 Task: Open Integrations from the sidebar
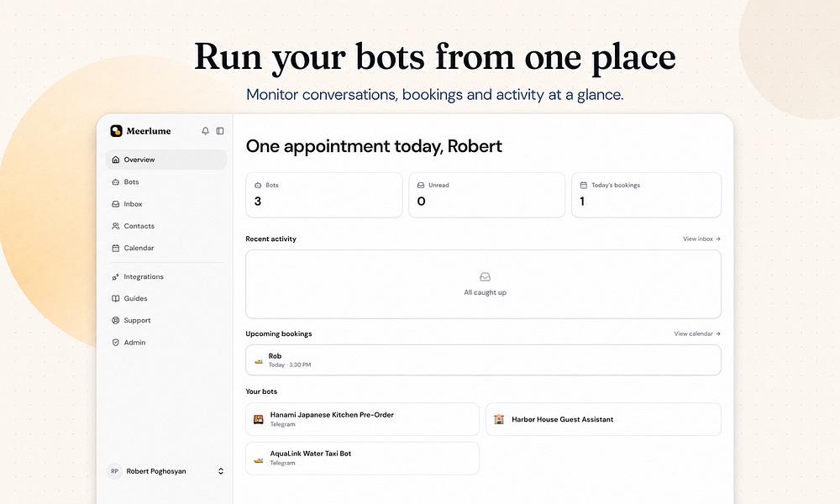point(166,277)
